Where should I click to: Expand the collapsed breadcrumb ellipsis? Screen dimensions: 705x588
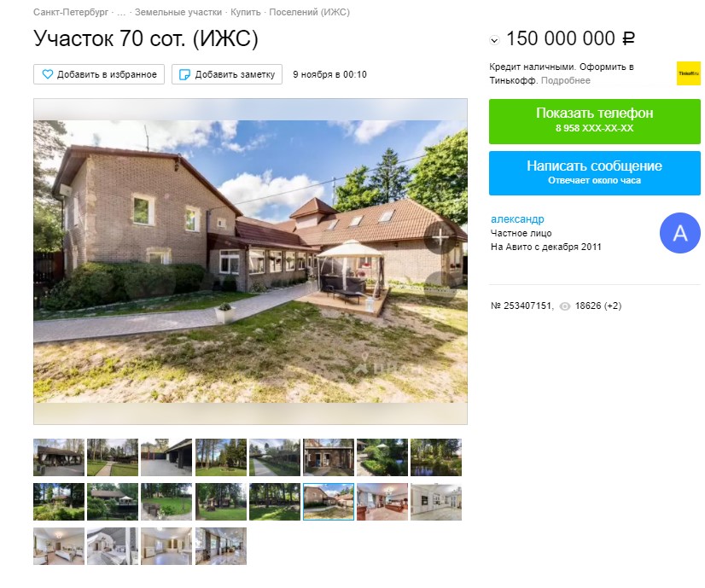pos(121,12)
